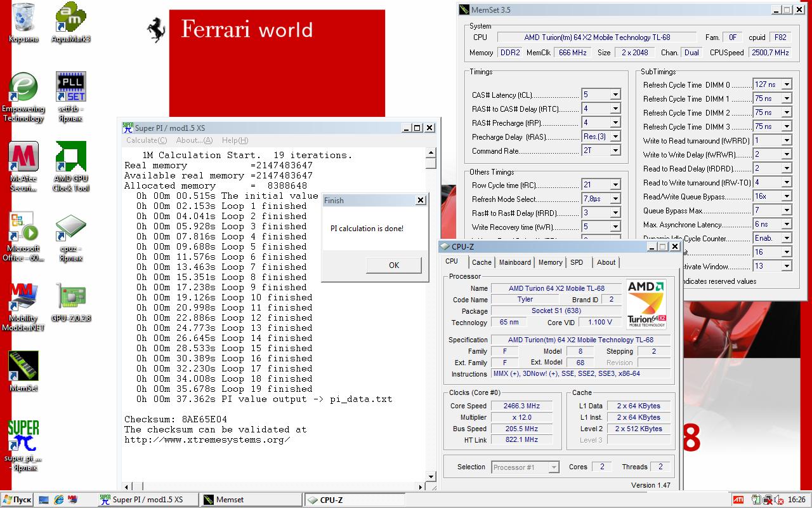Click the CPUSpeed 2500,7 MHz field in MemSet
The height and width of the screenshot is (508, 812).
pyautogui.click(x=770, y=53)
